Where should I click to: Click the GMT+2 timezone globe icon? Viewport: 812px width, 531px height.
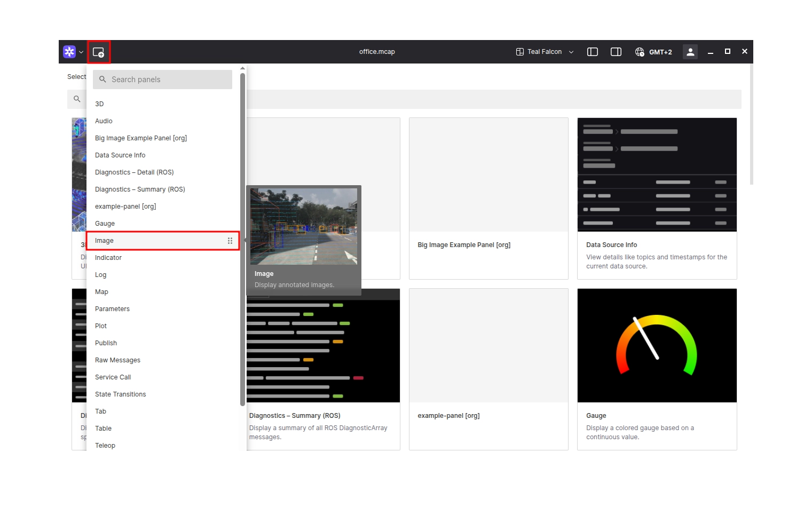click(639, 52)
